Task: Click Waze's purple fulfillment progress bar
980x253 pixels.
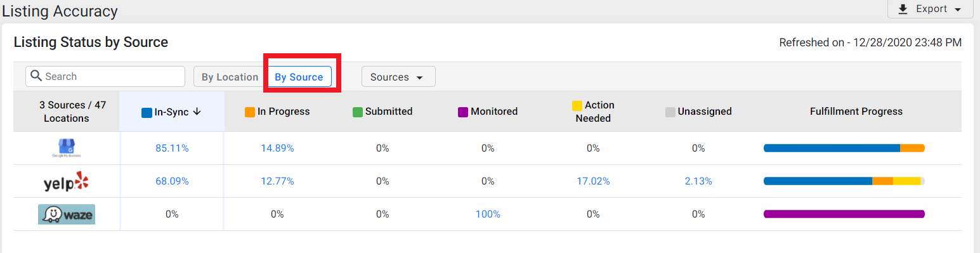Action: point(844,214)
